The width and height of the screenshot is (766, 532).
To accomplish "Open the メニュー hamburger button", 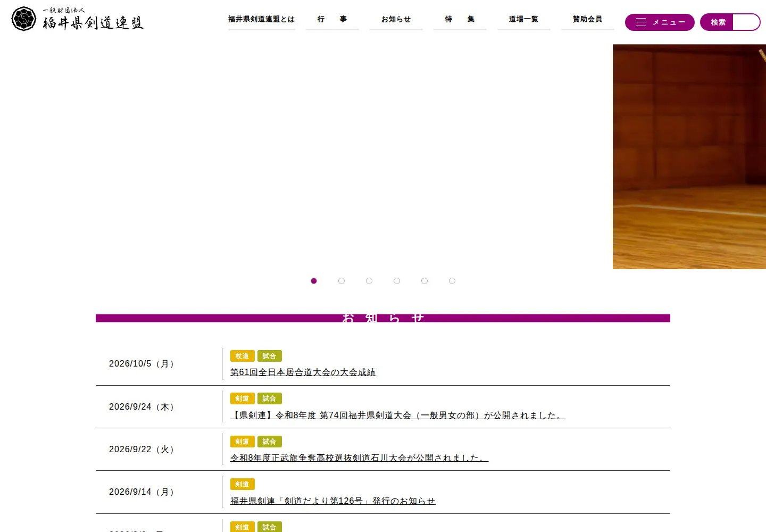I will [660, 22].
